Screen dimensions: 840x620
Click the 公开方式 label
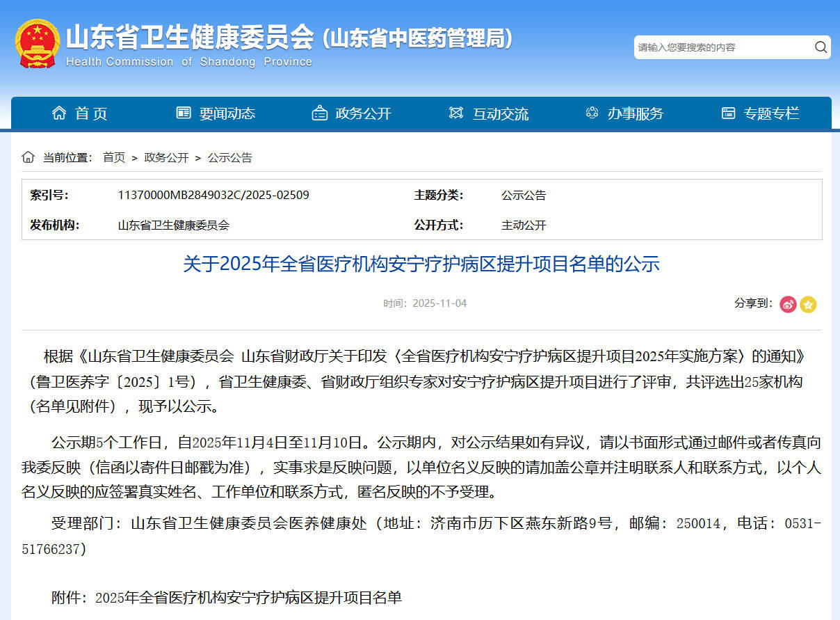(439, 225)
